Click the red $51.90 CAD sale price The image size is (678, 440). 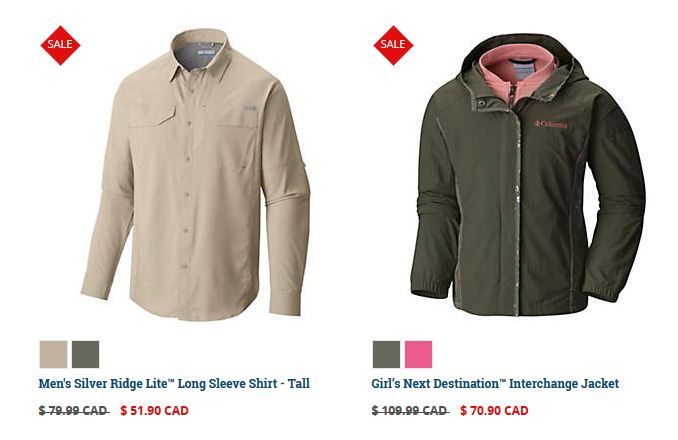point(154,411)
